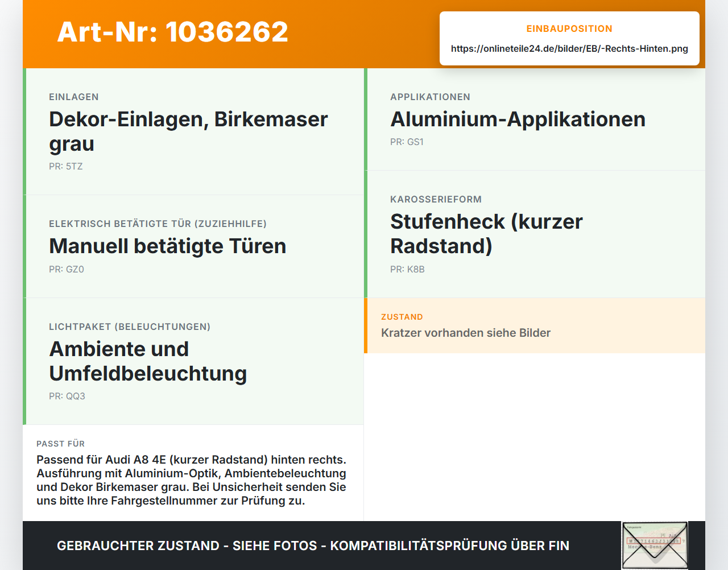Screen dimensions: 728x570
Task: Select Ambiente und Umfeldbeleuchtung card
Action: (193, 361)
